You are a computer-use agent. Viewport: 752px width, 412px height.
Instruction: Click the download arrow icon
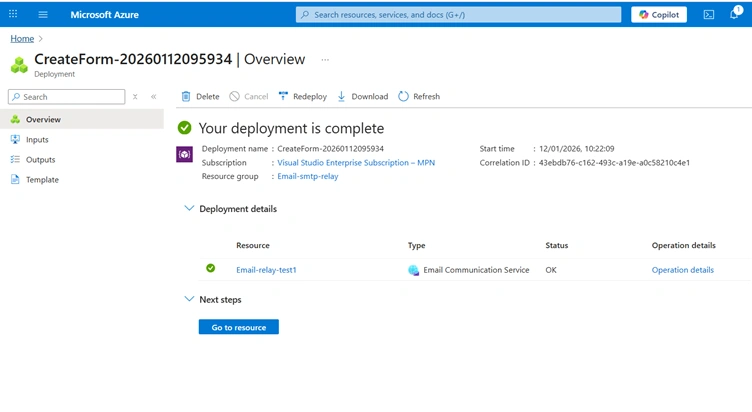coord(341,96)
